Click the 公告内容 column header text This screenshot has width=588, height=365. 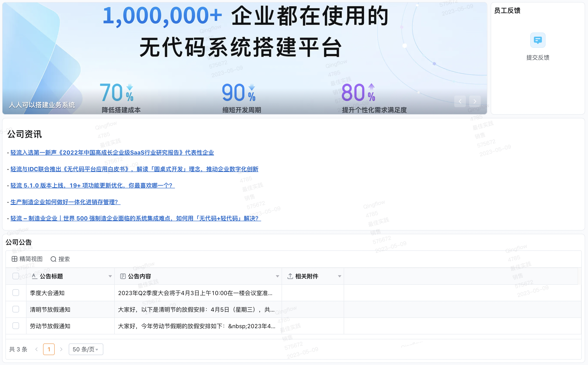click(x=140, y=276)
